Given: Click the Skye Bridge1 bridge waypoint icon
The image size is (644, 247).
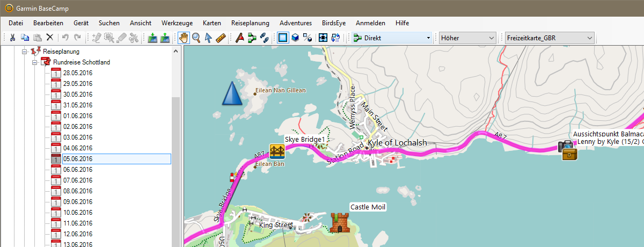Looking at the screenshot, I should click(x=277, y=151).
